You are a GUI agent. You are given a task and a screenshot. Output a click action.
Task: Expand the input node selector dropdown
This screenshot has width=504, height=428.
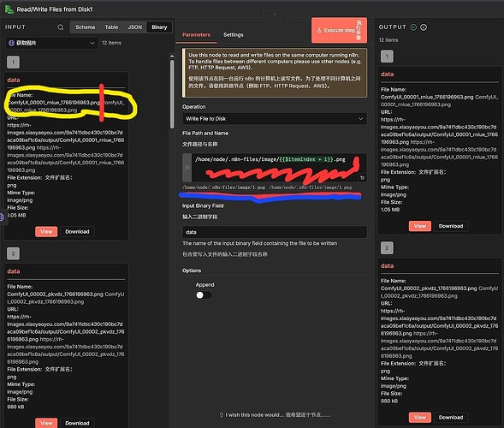52,43
